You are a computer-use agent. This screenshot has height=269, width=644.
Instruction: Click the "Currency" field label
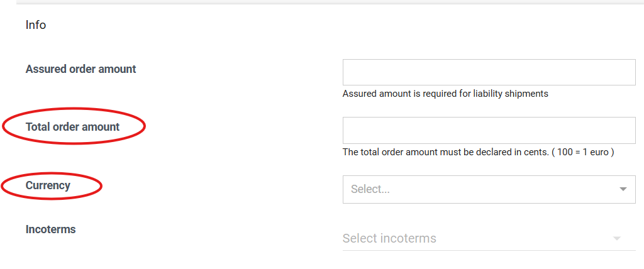pyautogui.click(x=48, y=185)
